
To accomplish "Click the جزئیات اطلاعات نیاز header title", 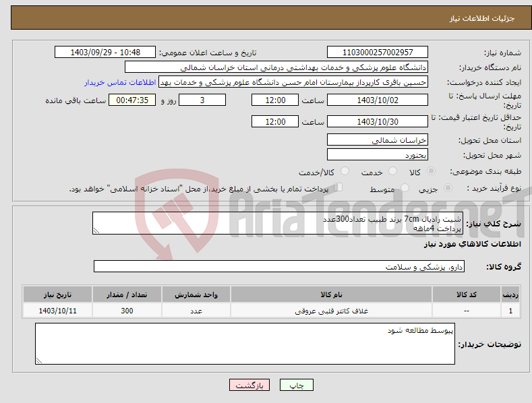I will tap(482, 18).
